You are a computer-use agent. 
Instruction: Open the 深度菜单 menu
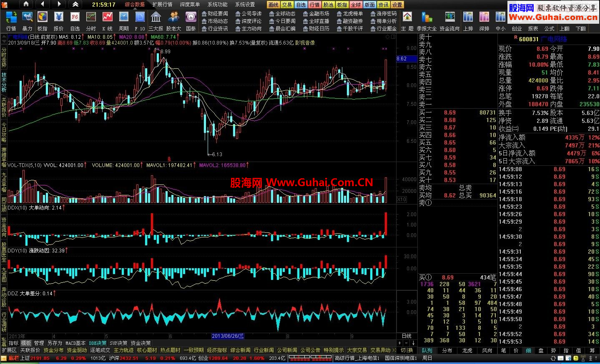click(190, 5)
